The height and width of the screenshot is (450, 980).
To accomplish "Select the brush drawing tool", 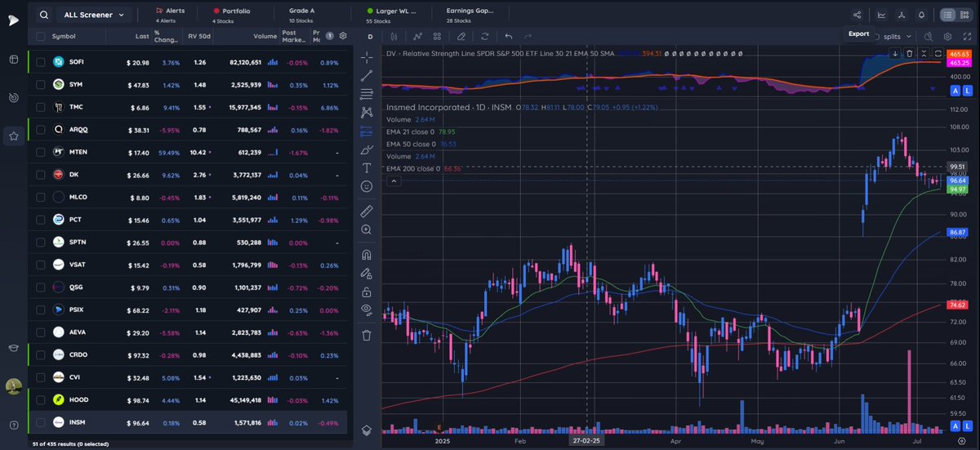I will coord(367,149).
